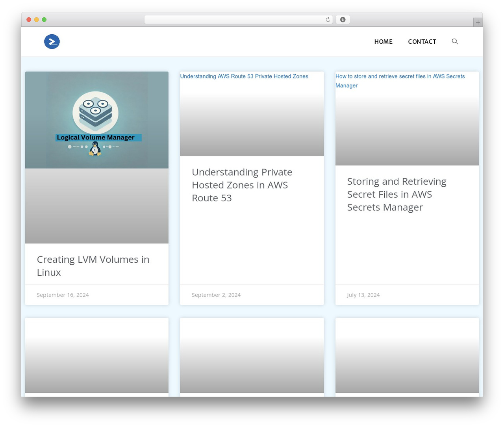This screenshot has width=504, height=427.
Task: Click "Understanding AWS Route 53 Private Hosted Zones" link
Action: (244, 76)
